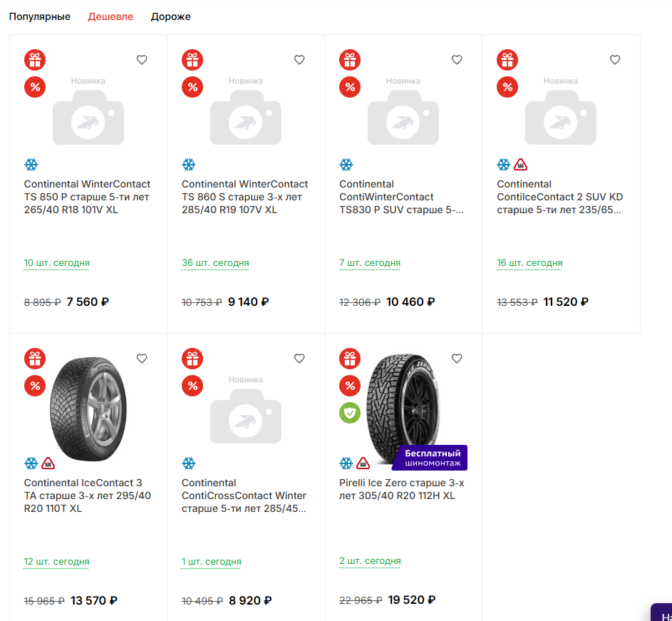Expand 36 шт. сегодня stock details

pyautogui.click(x=215, y=263)
